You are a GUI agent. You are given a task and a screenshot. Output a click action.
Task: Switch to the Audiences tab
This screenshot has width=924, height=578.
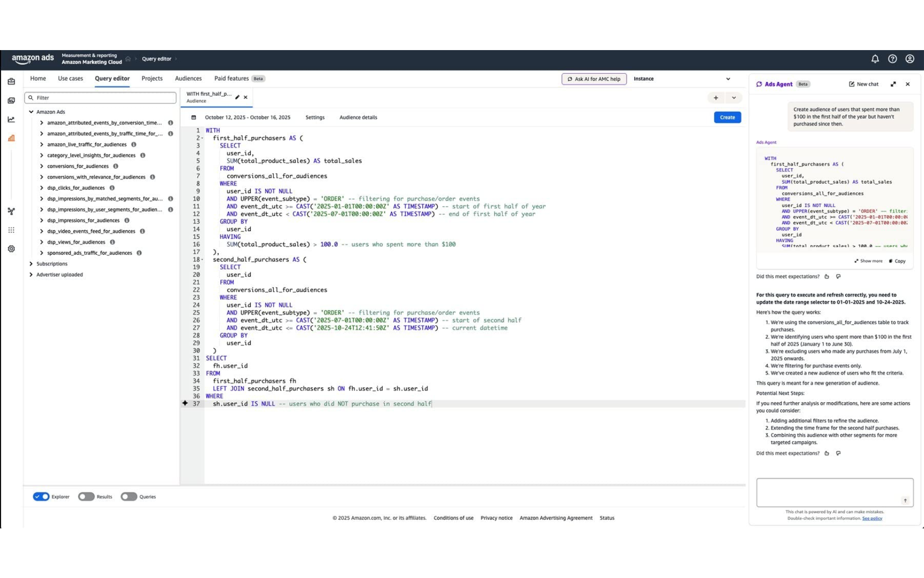[188, 78]
